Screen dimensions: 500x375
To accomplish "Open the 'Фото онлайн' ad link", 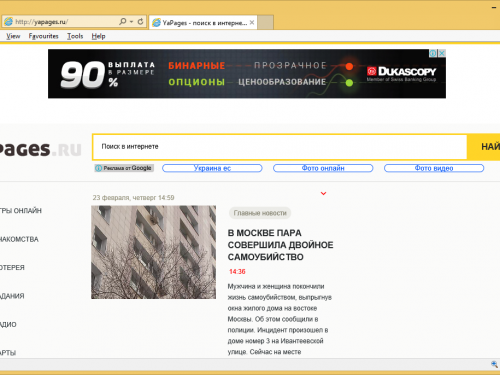I will (x=323, y=168).
